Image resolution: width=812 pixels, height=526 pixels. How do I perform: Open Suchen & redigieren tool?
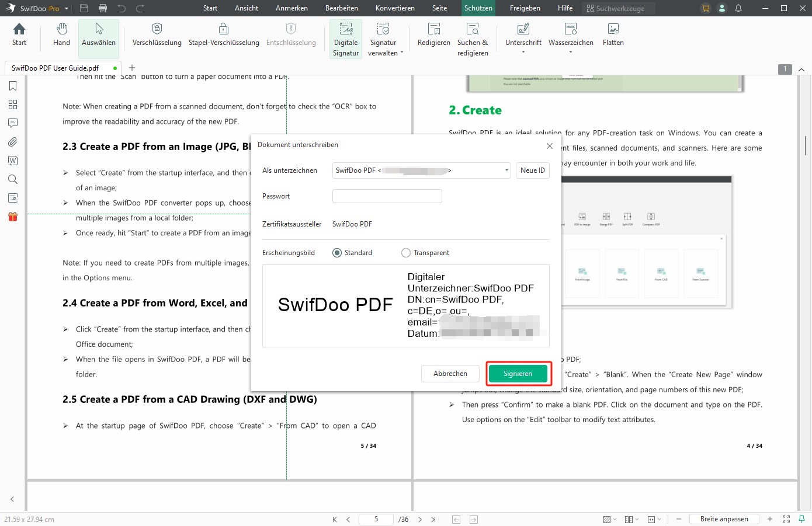(x=473, y=39)
